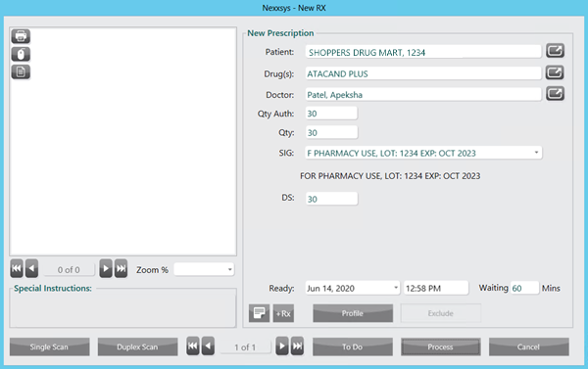
Task: Click the +Rx add prescription button
Action: coord(283,313)
